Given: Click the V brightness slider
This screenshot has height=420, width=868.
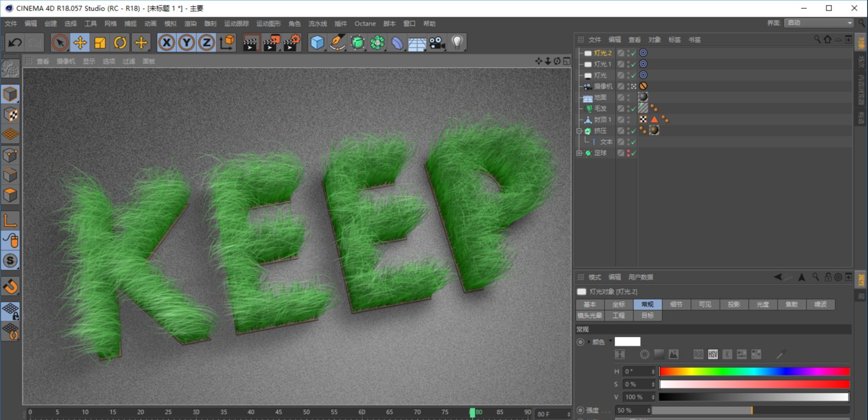Looking at the screenshot, I should (754, 397).
